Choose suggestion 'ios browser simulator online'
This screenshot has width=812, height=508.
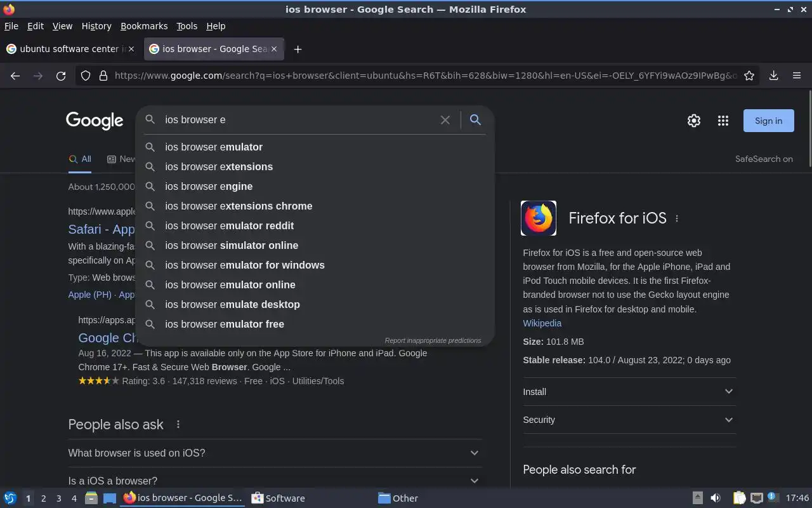[315, 245]
